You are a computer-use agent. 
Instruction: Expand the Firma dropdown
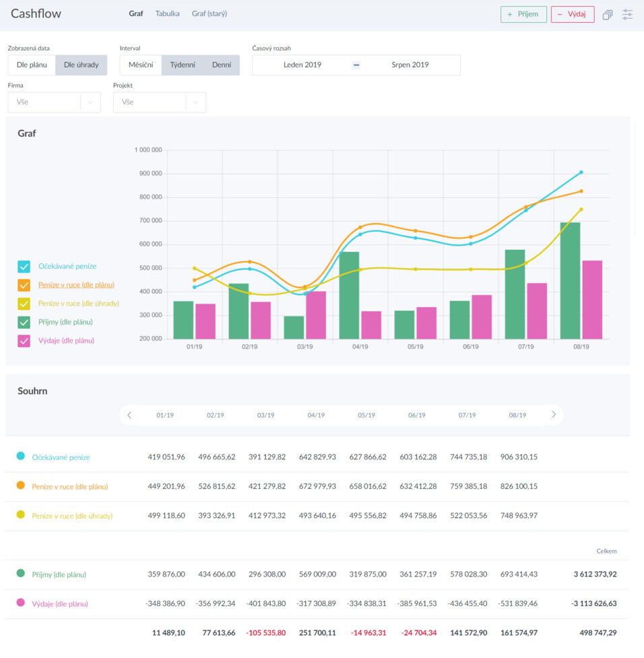pyautogui.click(x=54, y=102)
